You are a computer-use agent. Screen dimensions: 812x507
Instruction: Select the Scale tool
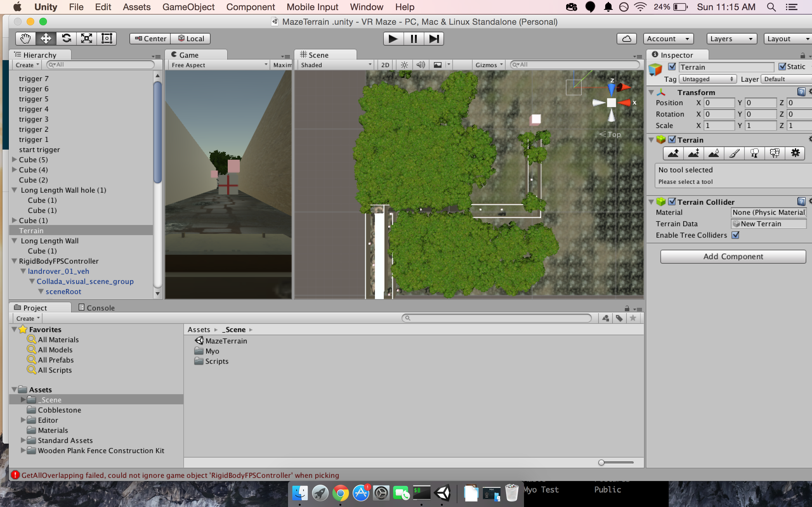(x=87, y=39)
